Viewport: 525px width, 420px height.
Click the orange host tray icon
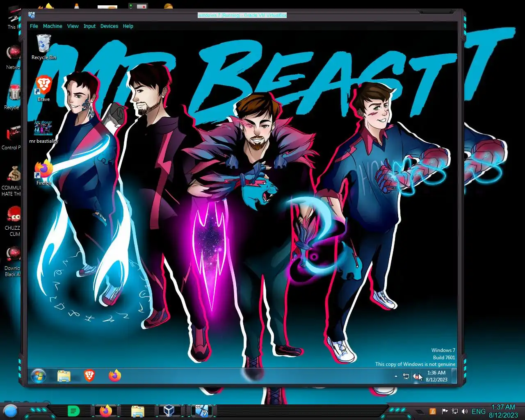click(x=432, y=411)
